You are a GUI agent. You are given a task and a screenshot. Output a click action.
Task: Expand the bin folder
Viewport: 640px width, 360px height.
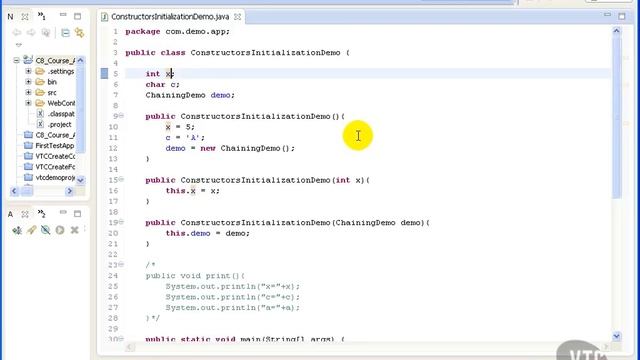pos(28,82)
